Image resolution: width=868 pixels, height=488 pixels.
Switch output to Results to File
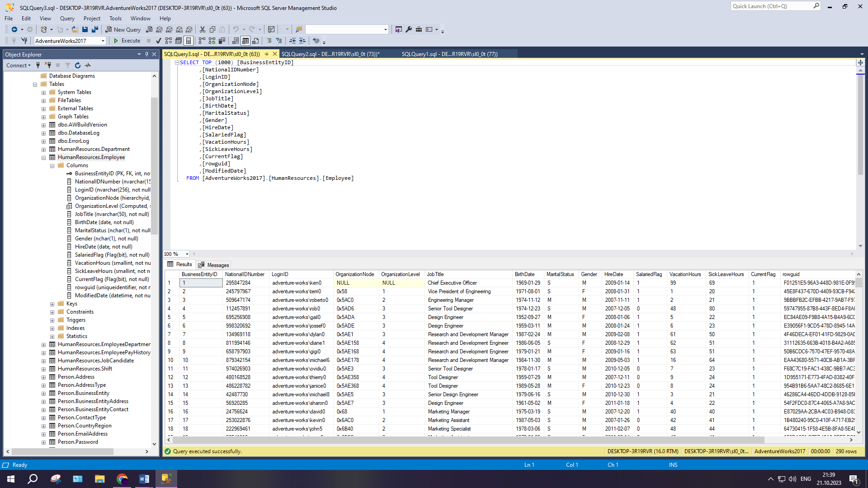255,41
